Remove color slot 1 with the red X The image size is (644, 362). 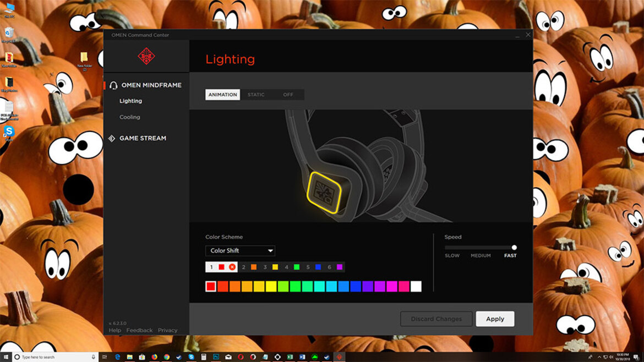point(232,267)
